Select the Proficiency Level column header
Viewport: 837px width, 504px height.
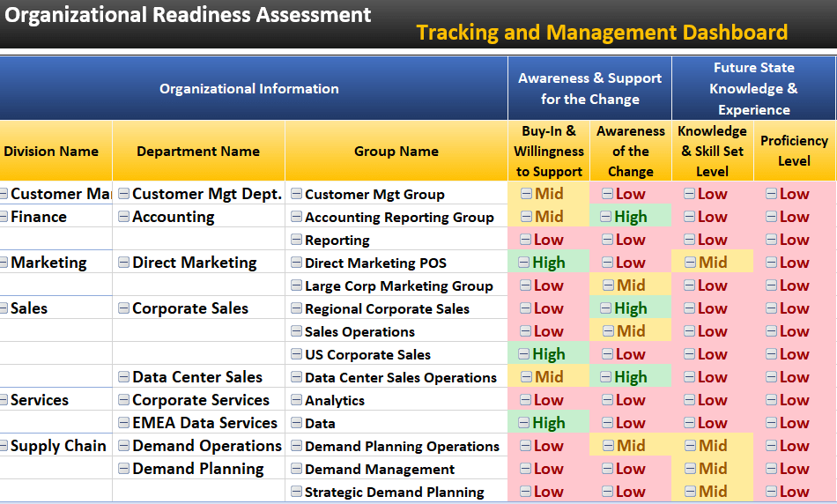coord(795,151)
